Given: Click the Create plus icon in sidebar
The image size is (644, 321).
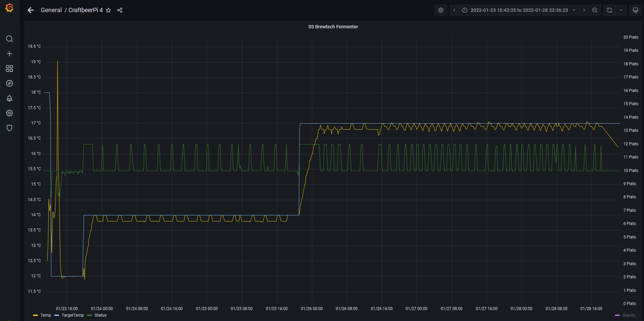Looking at the screenshot, I should (9, 54).
